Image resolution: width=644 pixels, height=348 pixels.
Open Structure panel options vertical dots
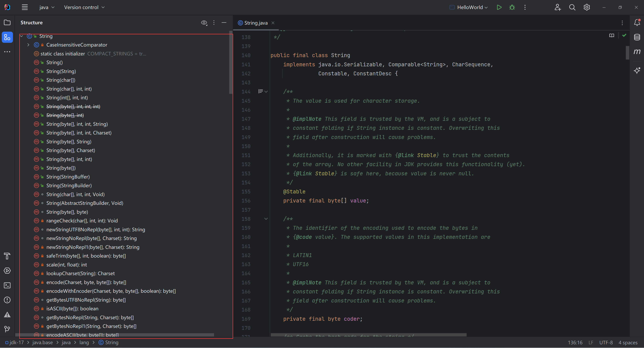[214, 22]
